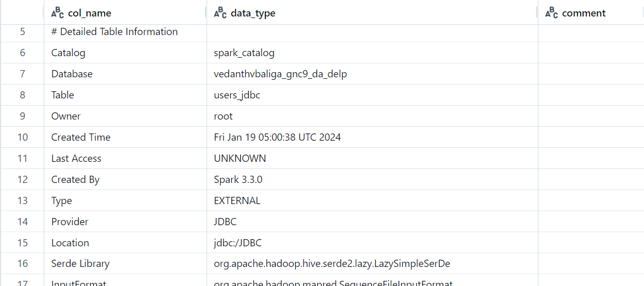Click the spark_catalog cell
This screenshot has height=286, width=644.
372,53
